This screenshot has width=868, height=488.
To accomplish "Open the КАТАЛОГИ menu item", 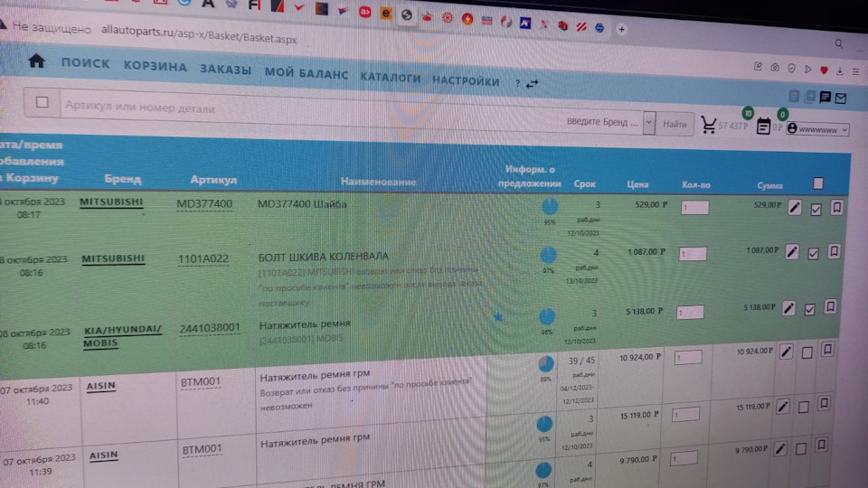I will click(391, 77).
